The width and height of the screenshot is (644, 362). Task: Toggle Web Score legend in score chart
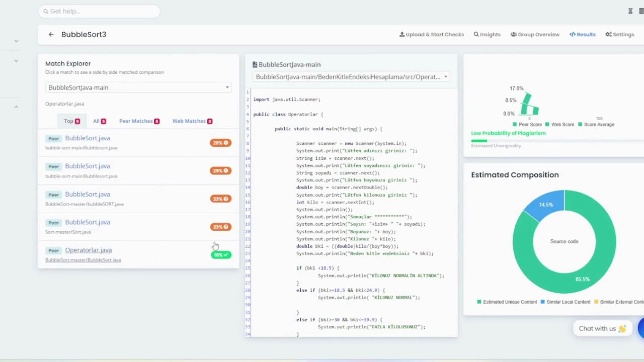pos(559,124)
